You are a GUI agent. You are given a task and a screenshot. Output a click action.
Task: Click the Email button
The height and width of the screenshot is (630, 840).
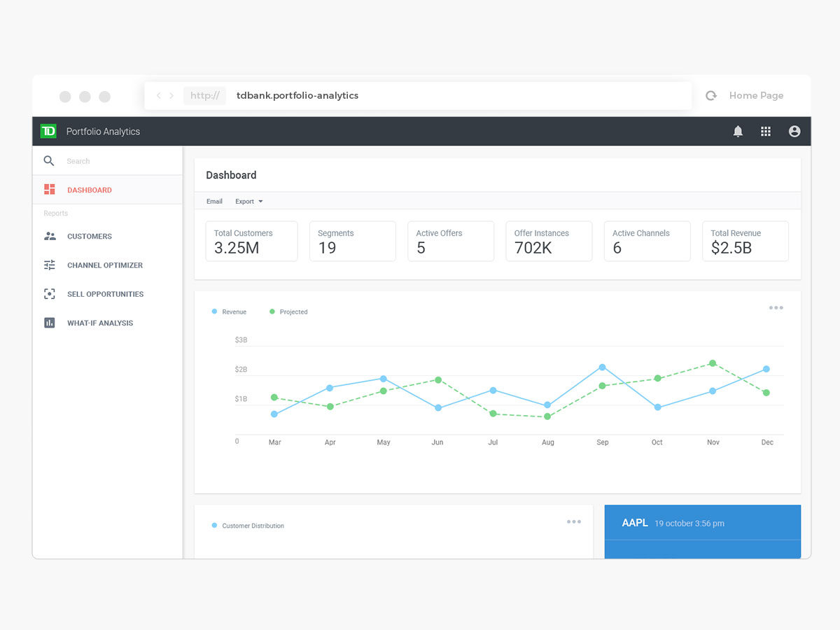(x=214, y=202)
